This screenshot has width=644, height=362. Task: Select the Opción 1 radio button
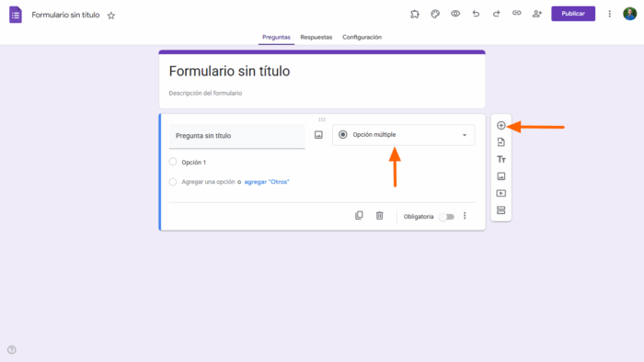point(173,162)
